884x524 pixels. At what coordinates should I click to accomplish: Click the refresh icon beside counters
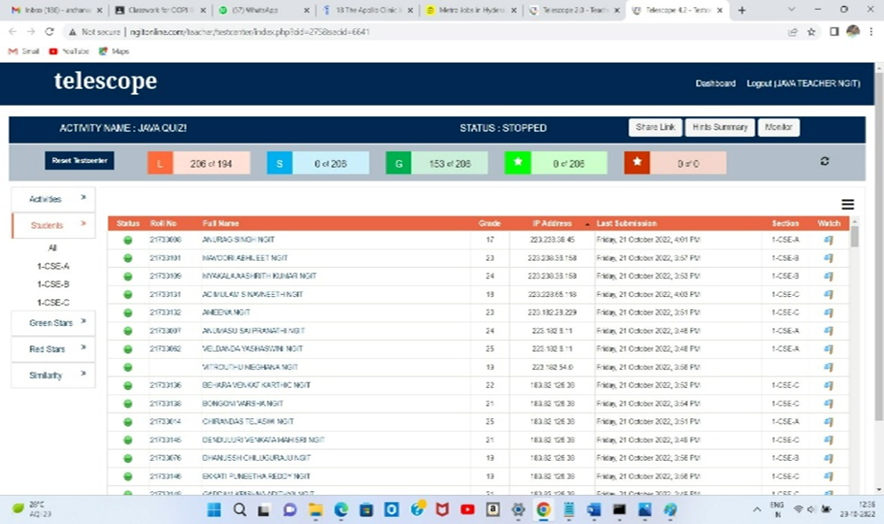click(x=824, y=161)
